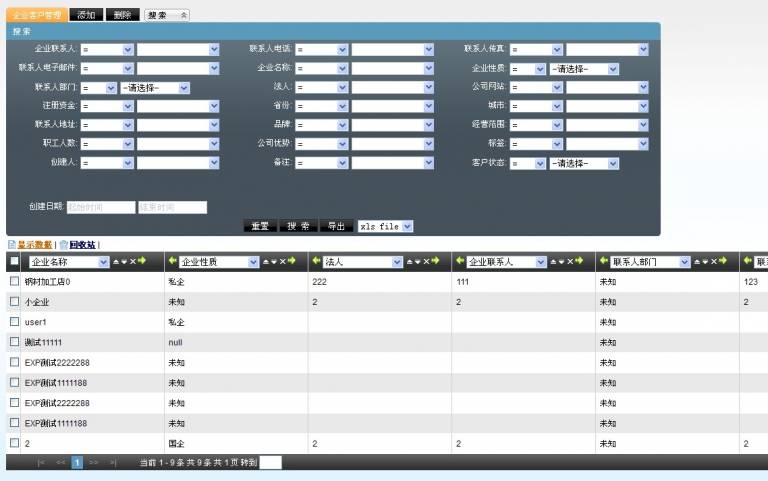Open the 企业性质 请选择 dropdown in search form
Viewport: 768px width, 481px height.
pyautogui.click(x=584, y=69)
